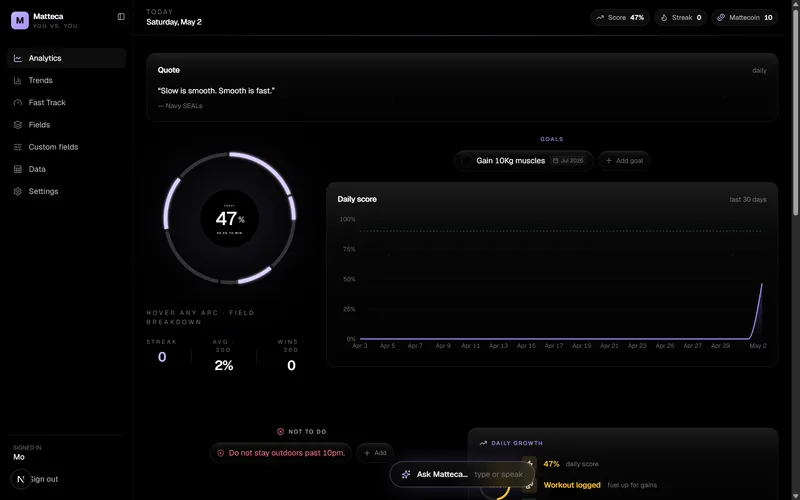Click the Daily score chart title

[357, 199]
